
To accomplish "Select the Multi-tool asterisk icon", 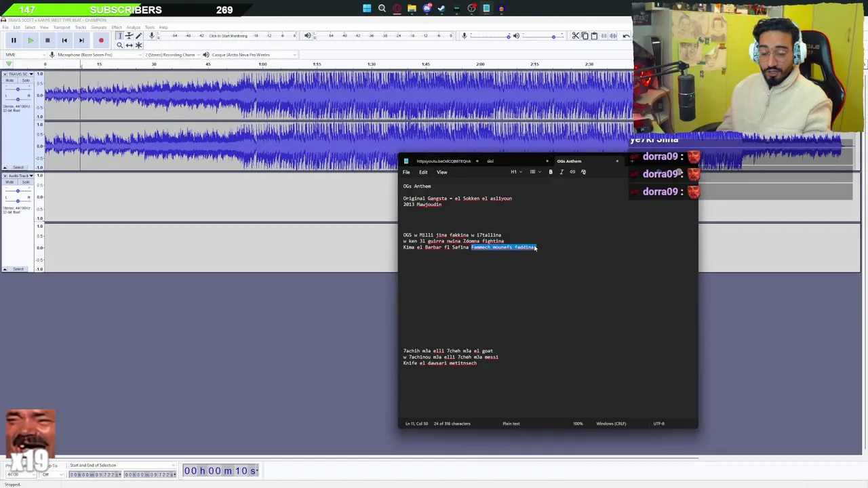I will 138,45.
